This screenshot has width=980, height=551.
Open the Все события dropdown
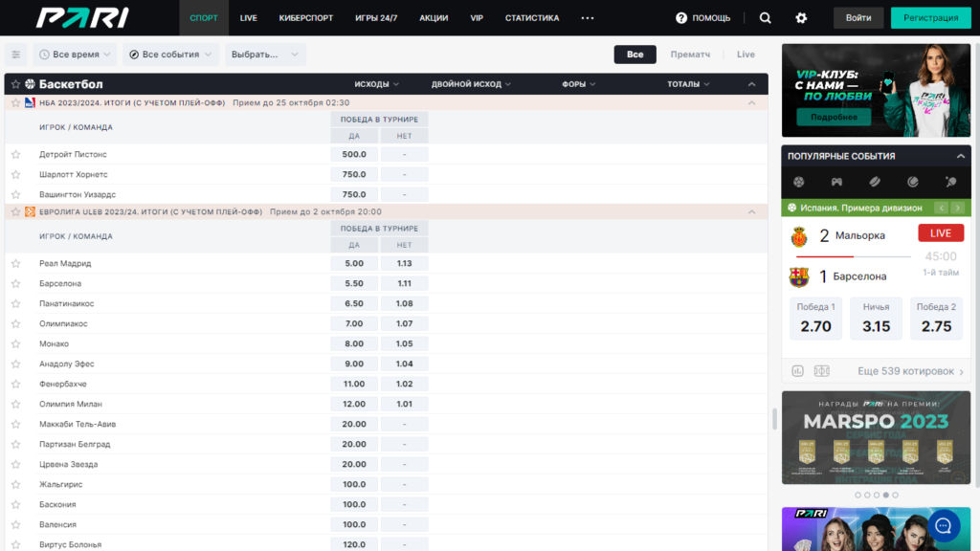coord(170,55)
